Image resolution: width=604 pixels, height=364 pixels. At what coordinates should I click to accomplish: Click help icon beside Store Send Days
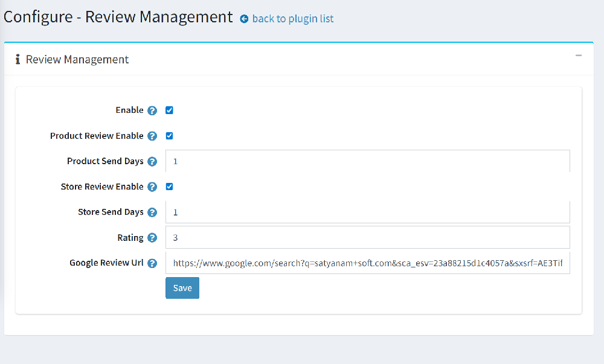click(152, 212)
